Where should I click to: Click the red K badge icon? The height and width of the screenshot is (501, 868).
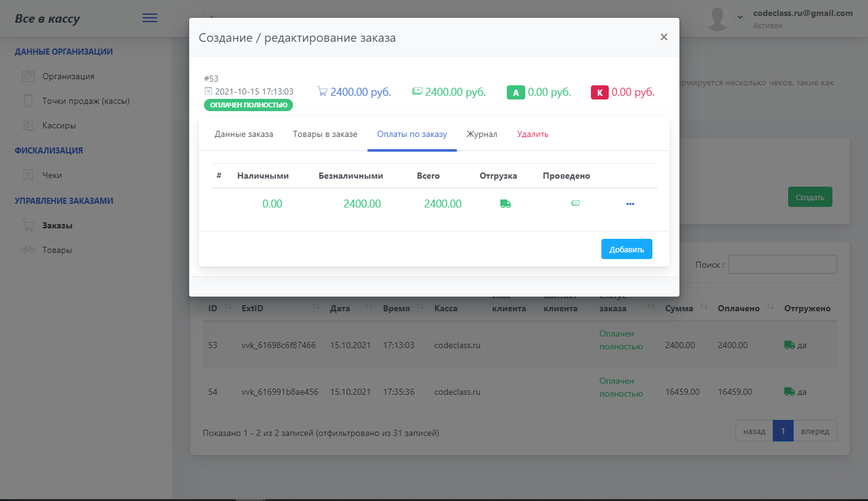pyautogui.click(x=599, y=93)
